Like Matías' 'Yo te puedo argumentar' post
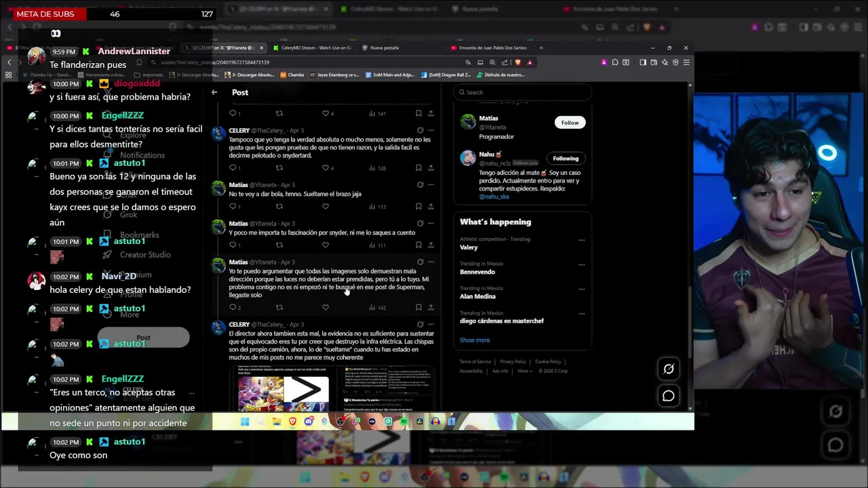The image size is (868, 488). click(x=325, y=307)
